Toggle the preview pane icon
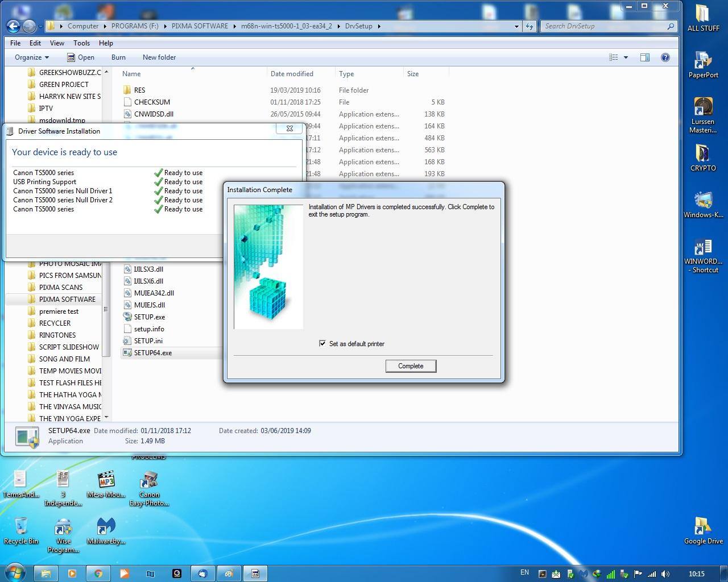 point(644,57)
